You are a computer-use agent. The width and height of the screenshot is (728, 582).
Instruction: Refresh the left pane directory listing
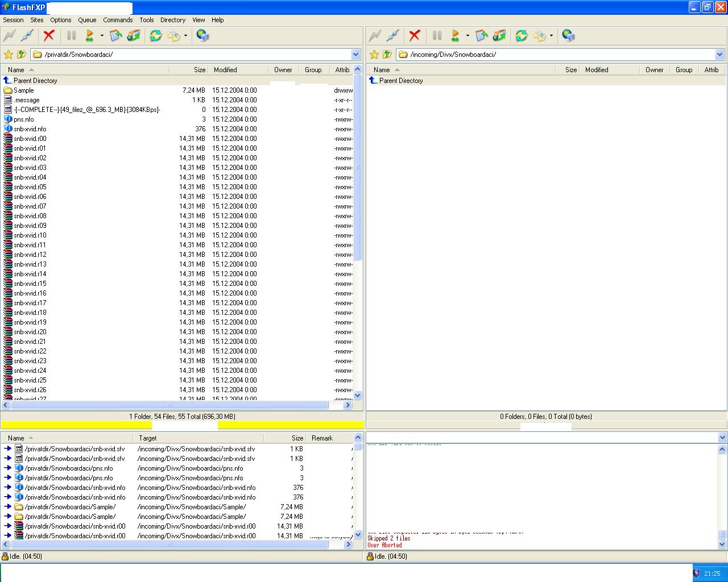(x=155, y=36)
